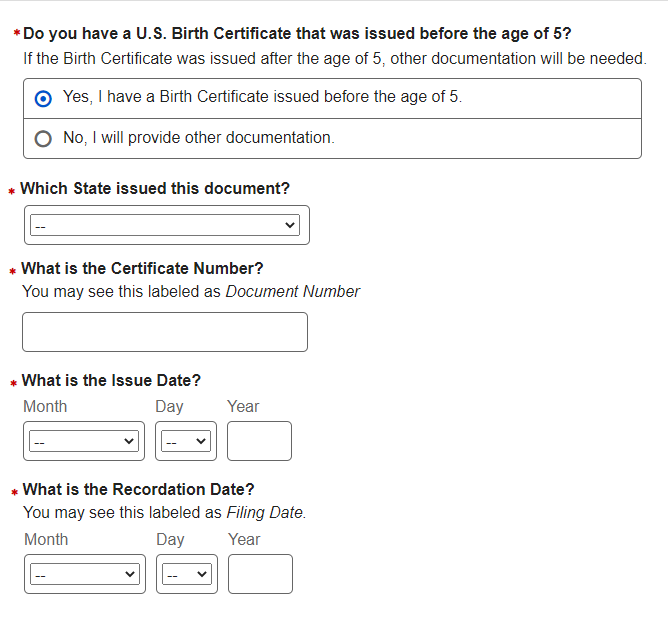This screenshot has height=620, width=668.
Task: Choose the No, other documentation radio button
Action: point(43,139)
